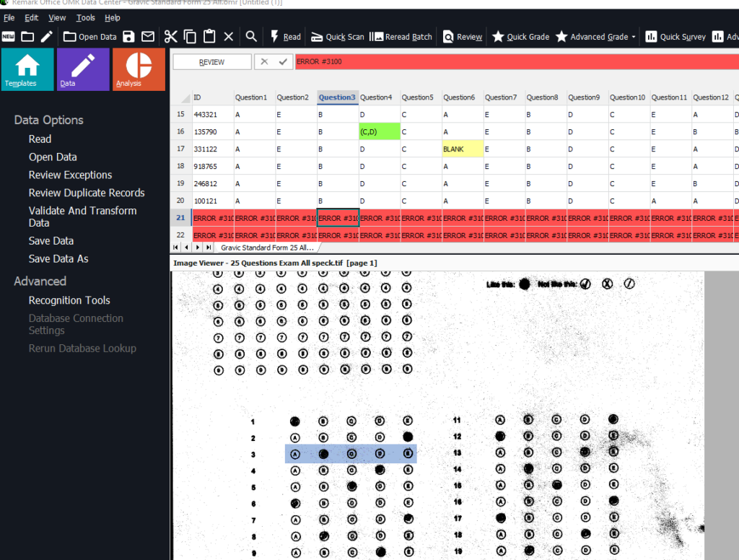Choose Read under Data Options

pos(40,139)
